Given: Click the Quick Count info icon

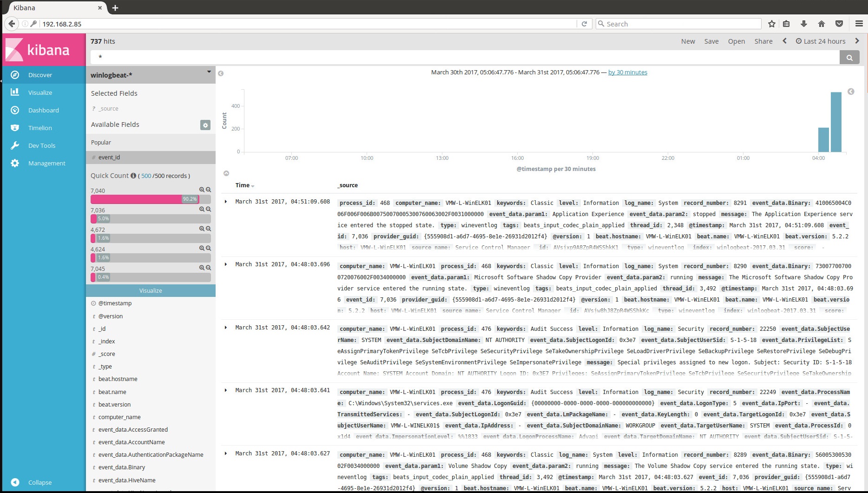Looking at the screenshot, I should (133, 176).
